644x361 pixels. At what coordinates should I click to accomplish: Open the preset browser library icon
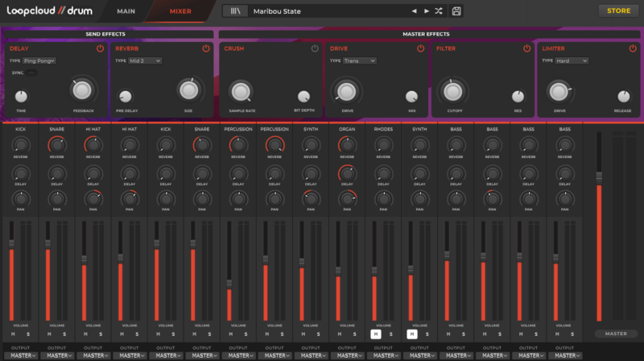click(235, 11)
